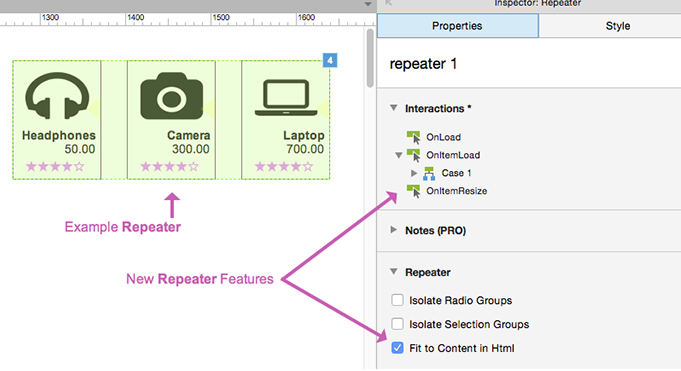The height and width of the screenshot is (371, 681).
Task: Collapse the Interactions section
Action: click(393, 108)
